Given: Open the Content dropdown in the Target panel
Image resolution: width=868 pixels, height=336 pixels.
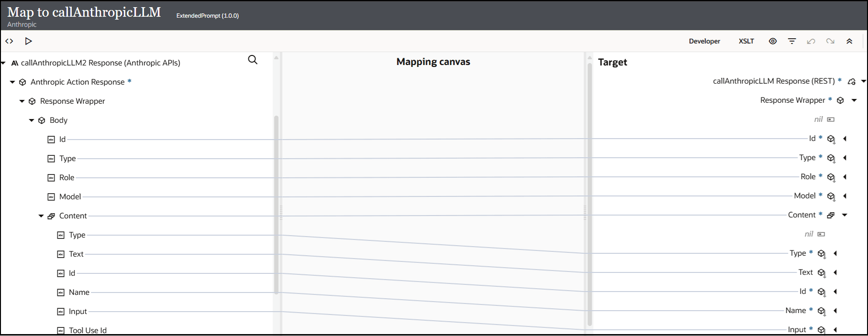Looking at the screenshot, I should (x=844, y=215).
